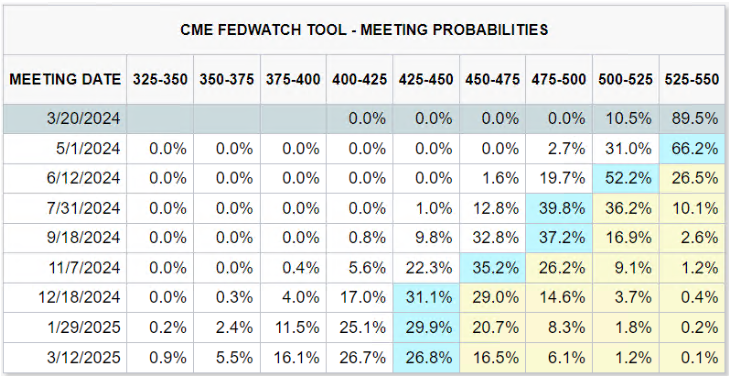Select the 10.5% cell for 3/20/2024

(625, 119)
